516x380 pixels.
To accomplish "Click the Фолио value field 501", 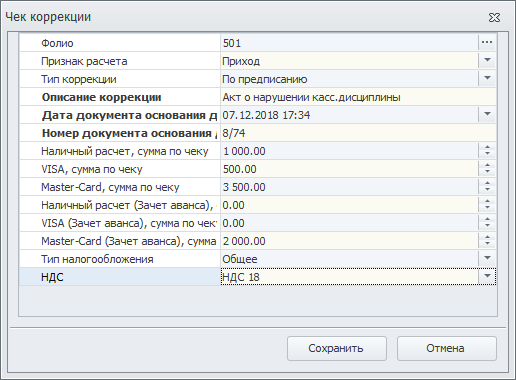I will (x=349, y=43).
